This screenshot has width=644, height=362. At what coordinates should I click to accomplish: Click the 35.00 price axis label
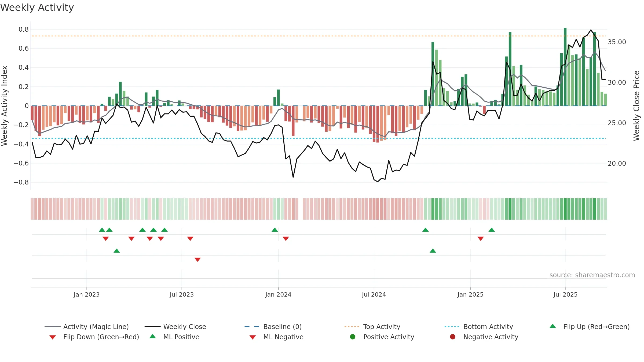point(617,42)
